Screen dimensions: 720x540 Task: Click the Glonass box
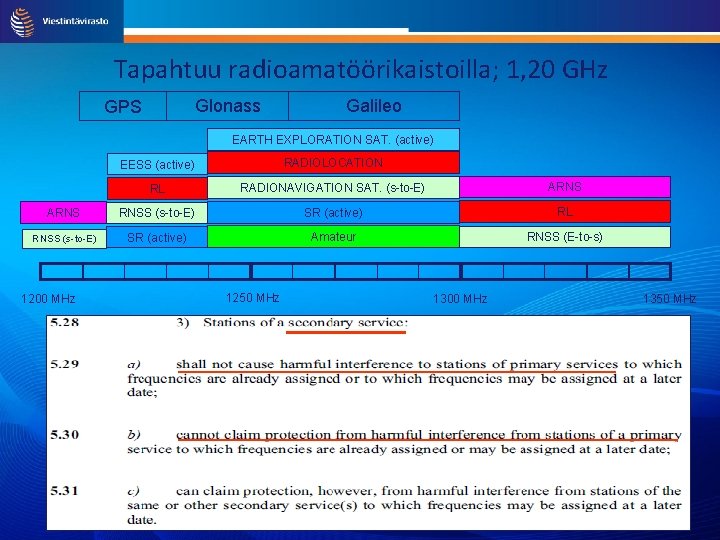(227, 106)
